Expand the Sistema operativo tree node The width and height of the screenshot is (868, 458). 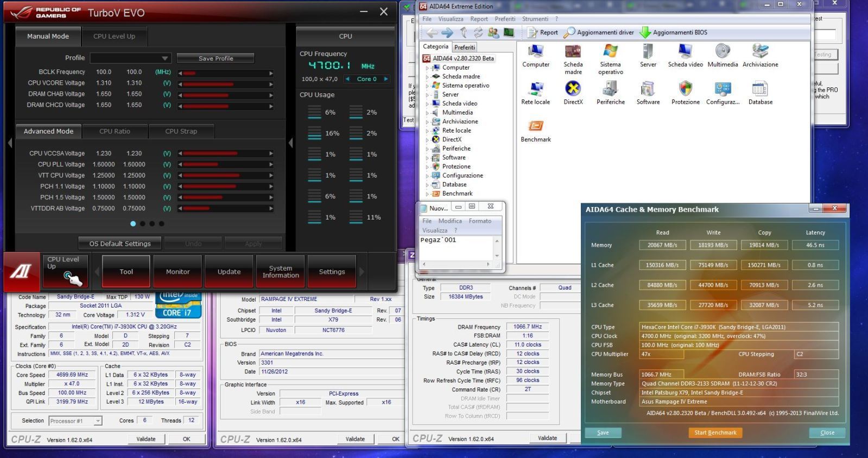click(x=427, y=86)
